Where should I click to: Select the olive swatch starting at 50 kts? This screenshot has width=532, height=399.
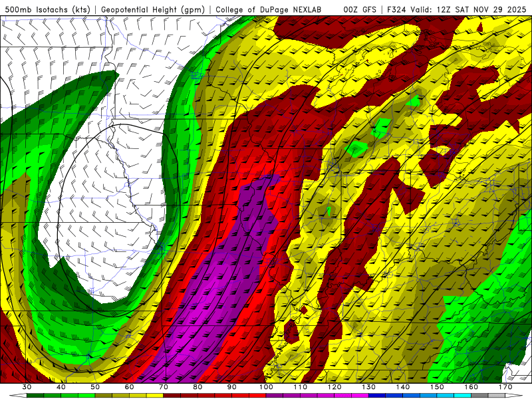pyautogui.click(x=104, y=395)
